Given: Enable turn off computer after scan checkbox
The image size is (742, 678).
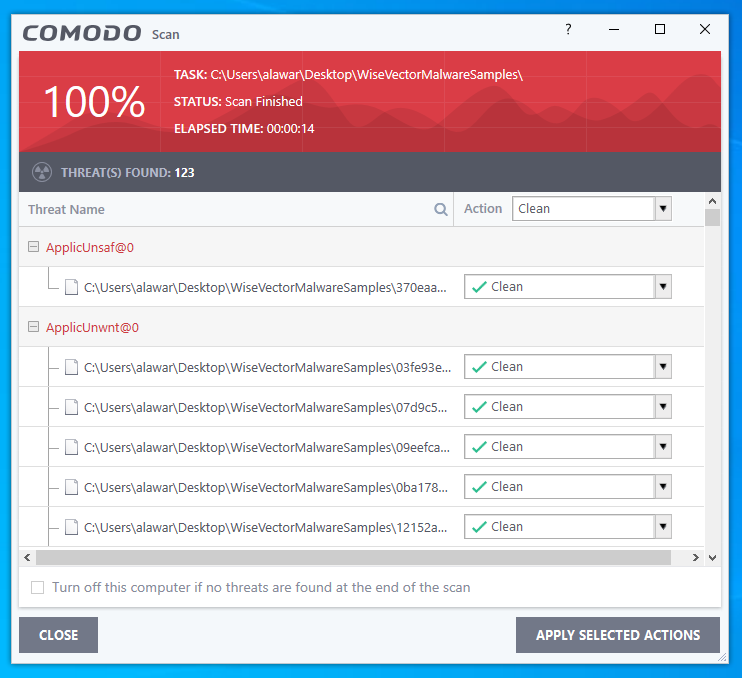Looking at the screenshot, I should tap(38, 588).
